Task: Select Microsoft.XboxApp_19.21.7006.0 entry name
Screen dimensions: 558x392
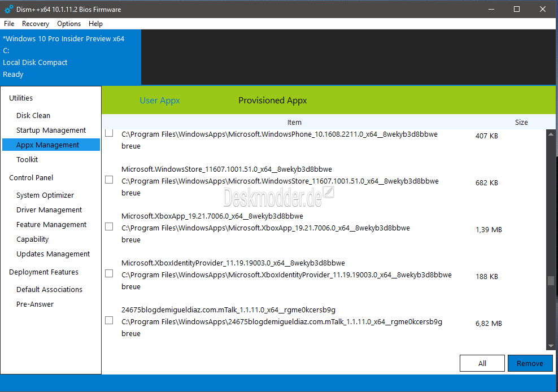Action: (x=212, y=216)
